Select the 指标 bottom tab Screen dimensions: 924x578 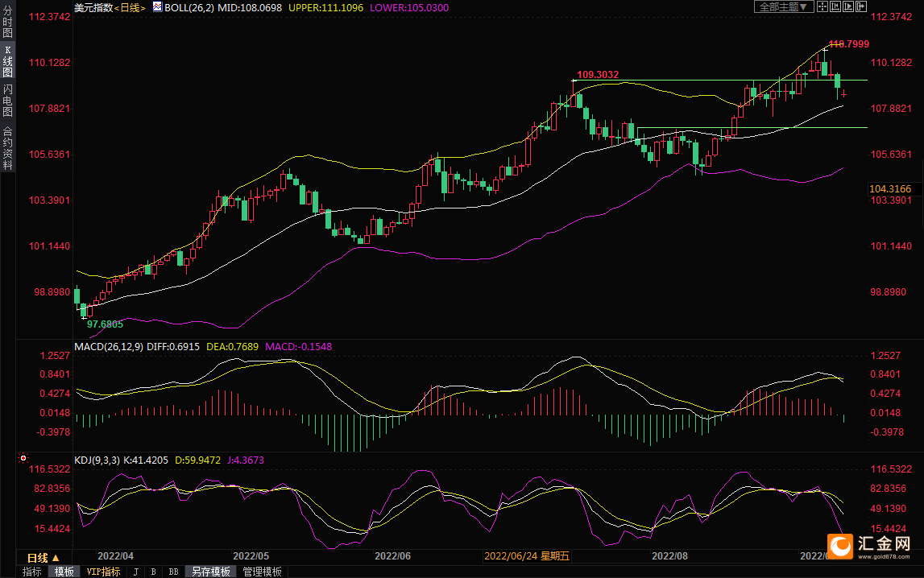32,572
